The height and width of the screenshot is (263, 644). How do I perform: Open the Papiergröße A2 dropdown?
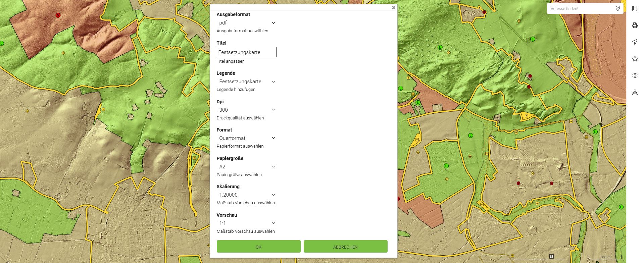click(x=246, y=167)
